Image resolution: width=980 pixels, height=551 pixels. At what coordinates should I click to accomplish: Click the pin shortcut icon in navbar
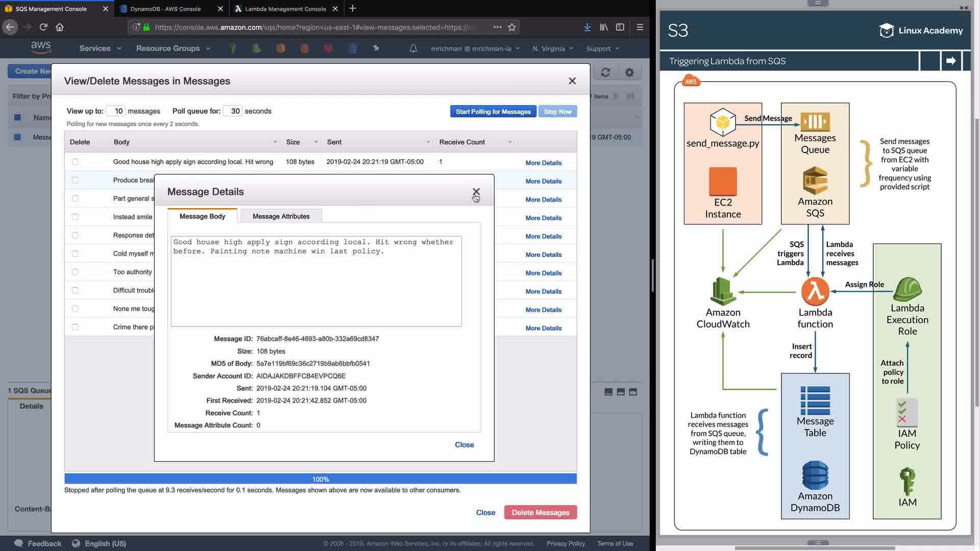pyautogui.click(x=376, y=48)
